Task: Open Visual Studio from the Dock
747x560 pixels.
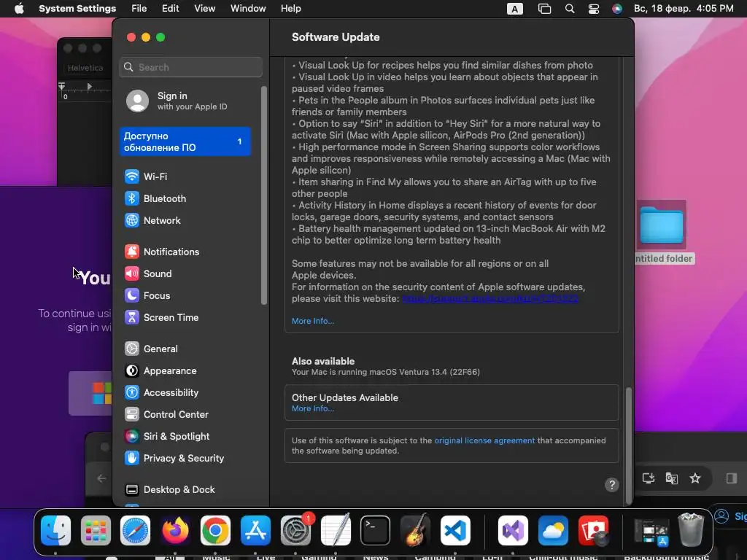Action: coord(513,530)
